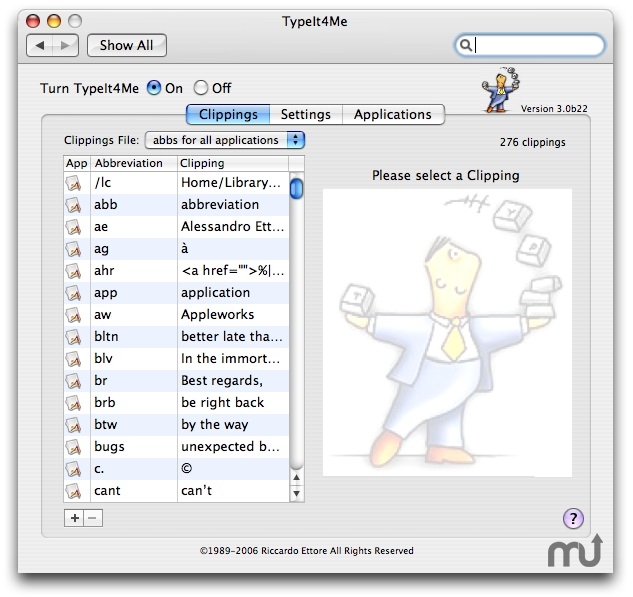Screen dimensions: 633x597
Task: Select the 'Appleworks' clipping text
Action: click(218, 315)
